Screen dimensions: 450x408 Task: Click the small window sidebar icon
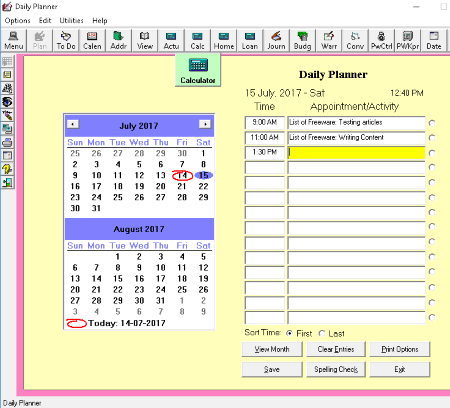tap(7, 156)
